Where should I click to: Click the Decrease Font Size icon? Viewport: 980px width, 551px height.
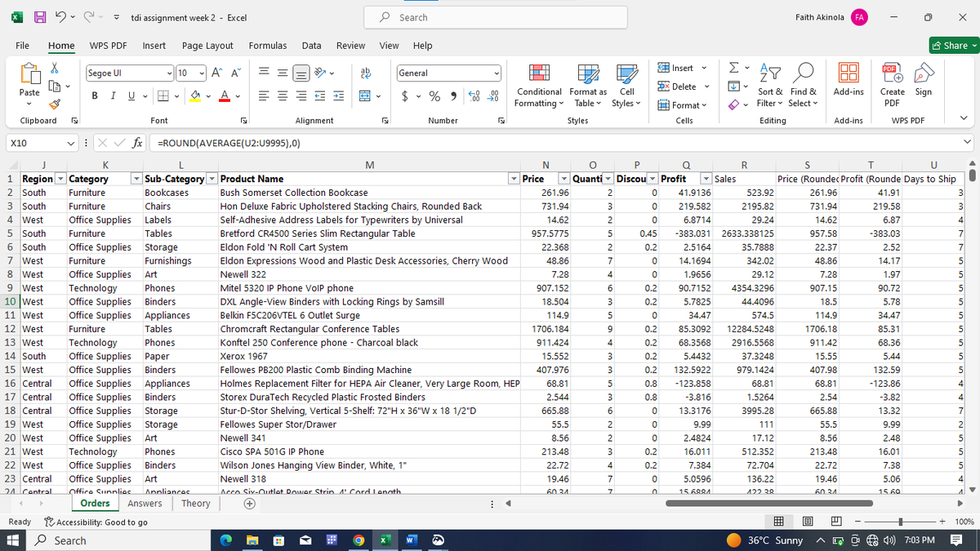pos(235,73)
